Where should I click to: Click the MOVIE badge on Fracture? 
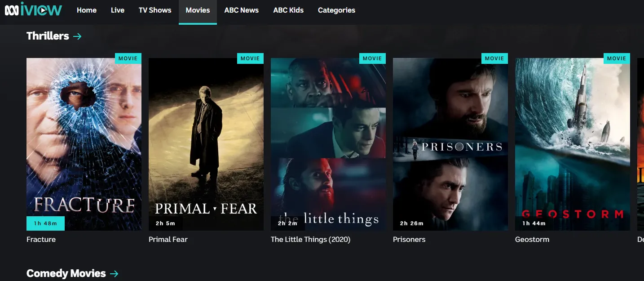tap(128, 58)
